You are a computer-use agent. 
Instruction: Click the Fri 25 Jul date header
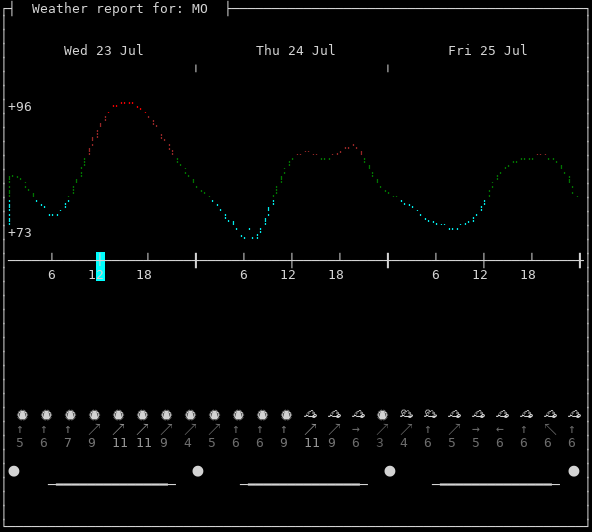point(487,50)
